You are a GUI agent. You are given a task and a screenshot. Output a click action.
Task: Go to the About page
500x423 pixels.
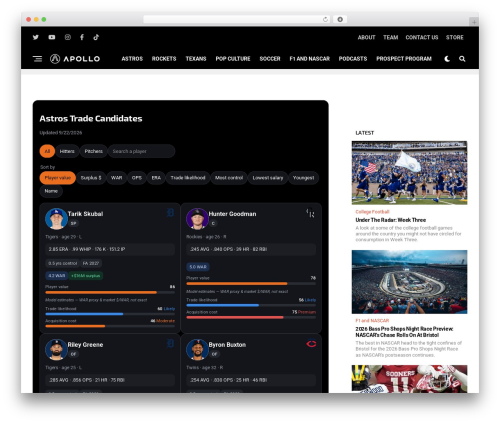[x=367, y=37]
